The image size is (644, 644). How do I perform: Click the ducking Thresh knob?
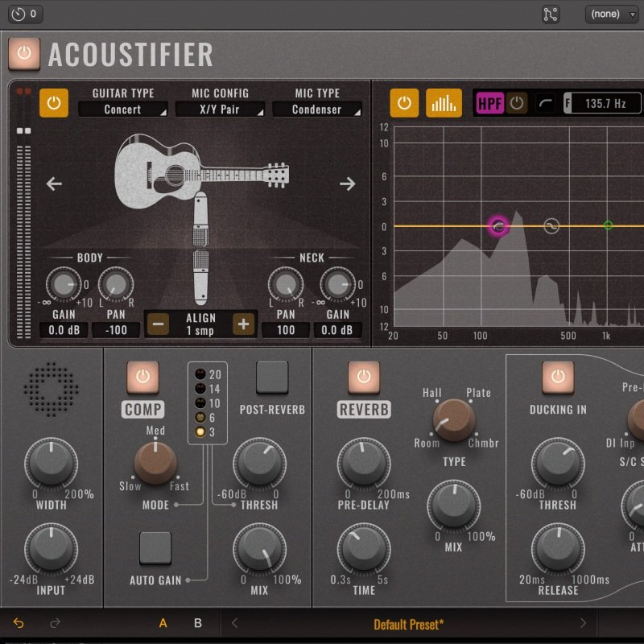click(558, 464)
